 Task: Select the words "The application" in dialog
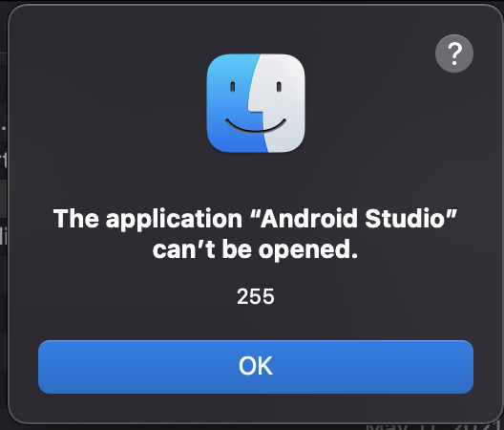[148, 219]
